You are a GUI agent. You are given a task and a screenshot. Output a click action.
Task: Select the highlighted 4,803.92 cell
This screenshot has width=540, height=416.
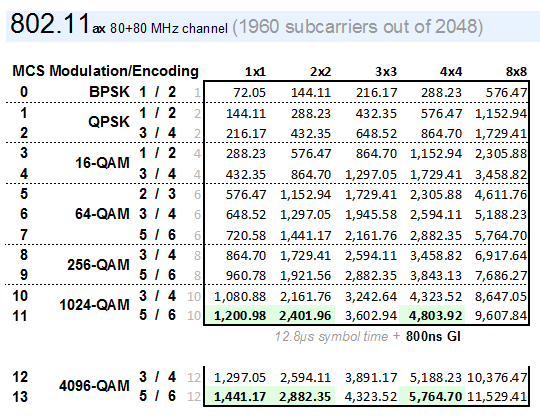pos(435,316)
